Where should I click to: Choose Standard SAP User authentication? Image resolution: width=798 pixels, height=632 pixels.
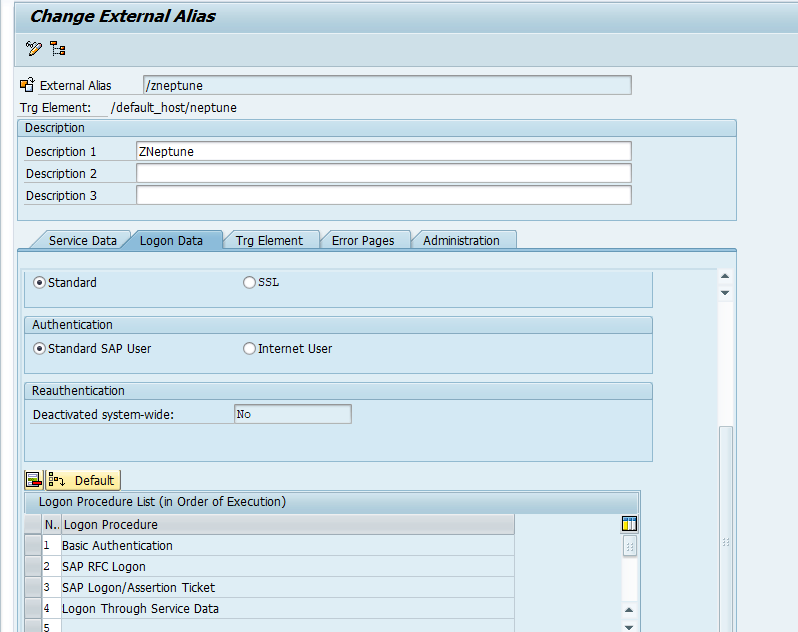(39, 349)
